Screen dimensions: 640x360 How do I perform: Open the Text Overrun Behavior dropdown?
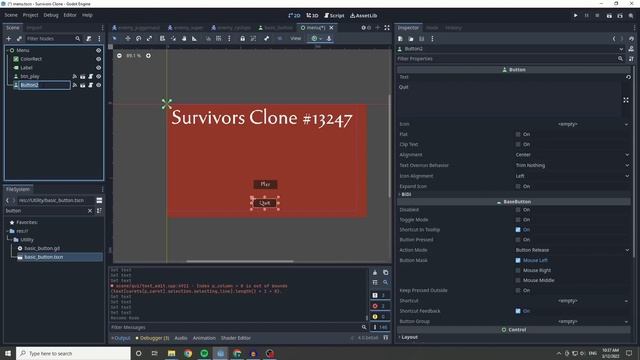(572, 165)
